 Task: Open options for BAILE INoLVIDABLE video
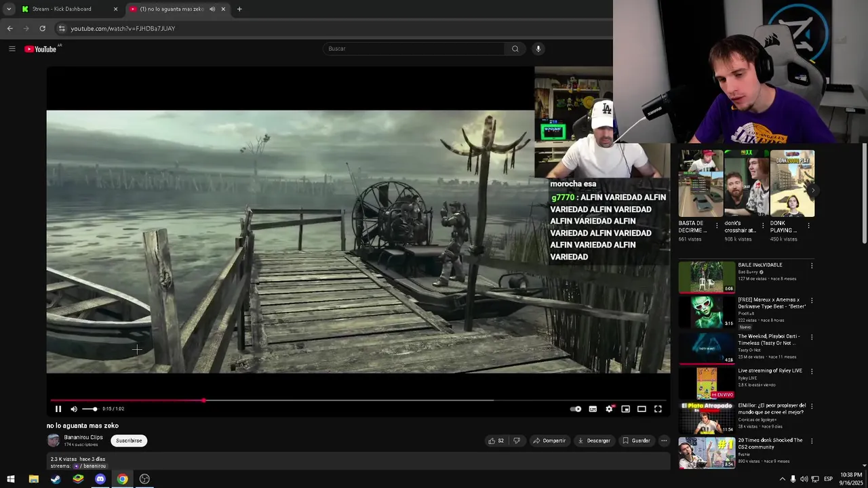pos(812,266)
